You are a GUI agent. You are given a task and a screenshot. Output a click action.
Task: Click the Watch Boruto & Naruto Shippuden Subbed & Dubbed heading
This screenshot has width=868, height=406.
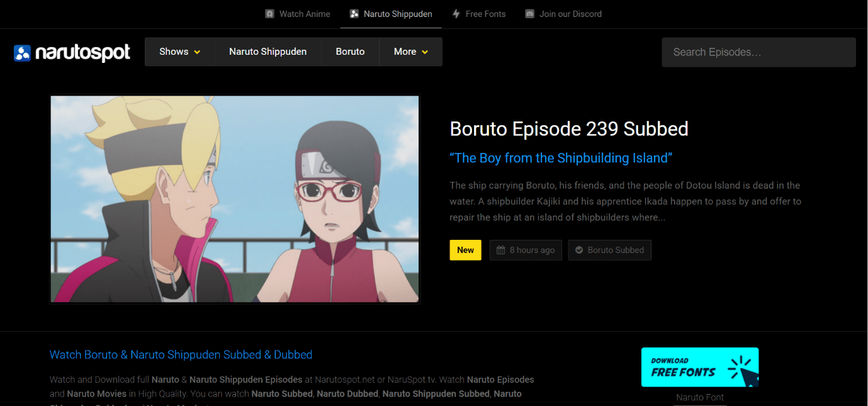[181, 354]
